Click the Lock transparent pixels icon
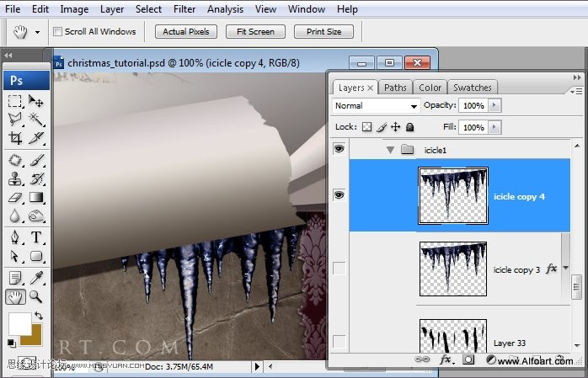The height and width of the screenshot is (378, 588). tap(366, 127)
